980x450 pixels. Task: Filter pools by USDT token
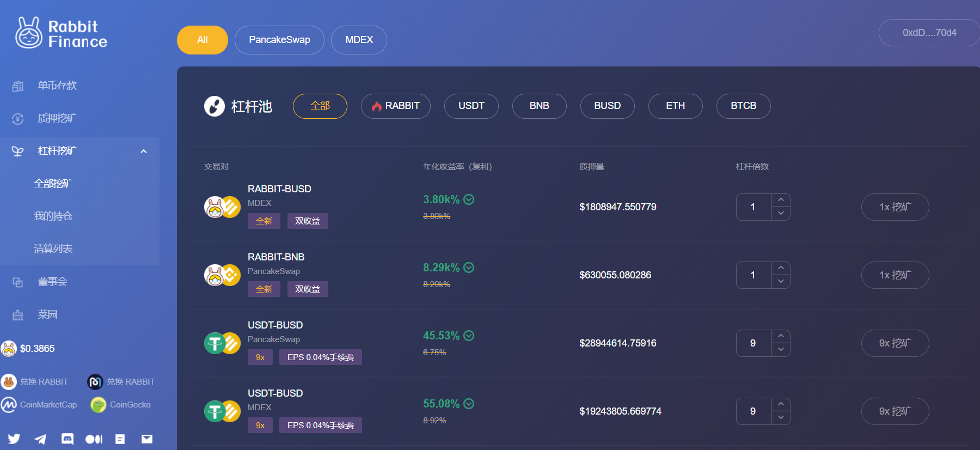pyautogui.click(x=471, y=106)
